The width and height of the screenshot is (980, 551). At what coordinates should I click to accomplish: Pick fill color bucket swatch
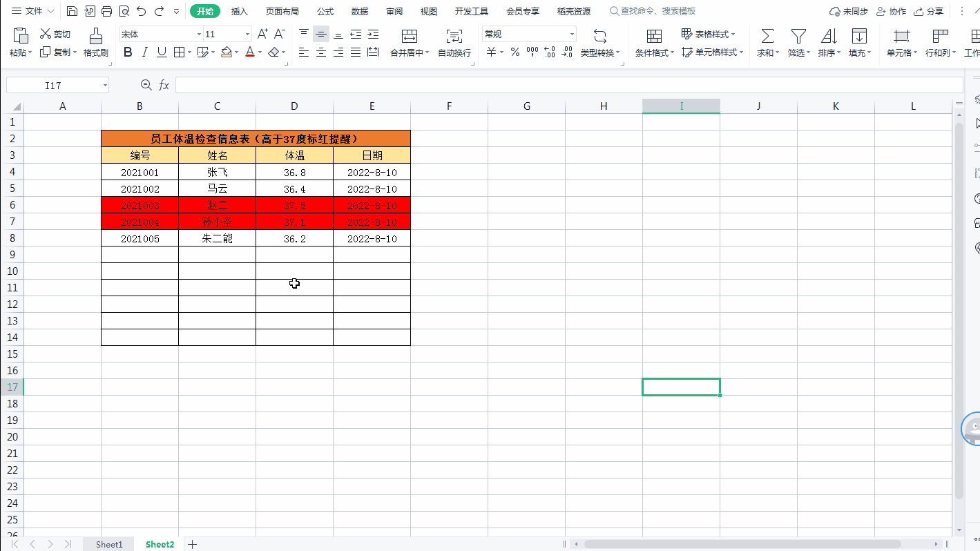pyautogui.click(x=227, y=52)
